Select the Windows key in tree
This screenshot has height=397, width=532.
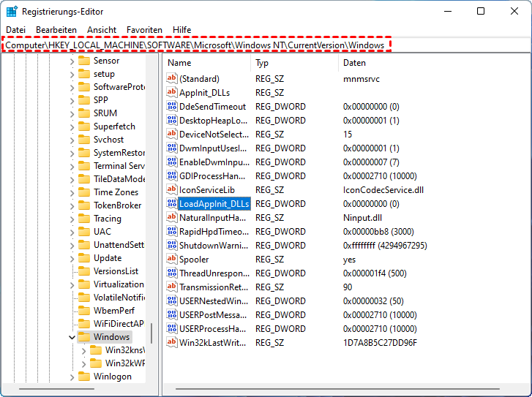[x=112, y=337]
